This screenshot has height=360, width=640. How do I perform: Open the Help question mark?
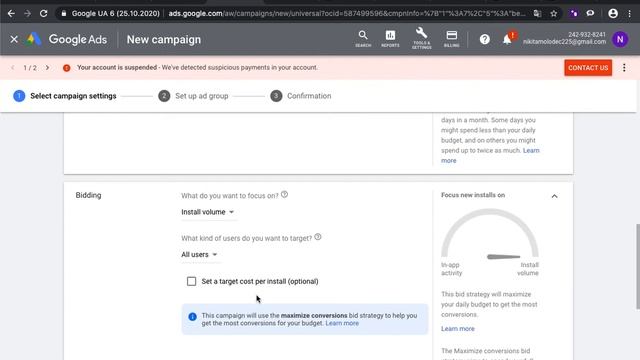484,39
